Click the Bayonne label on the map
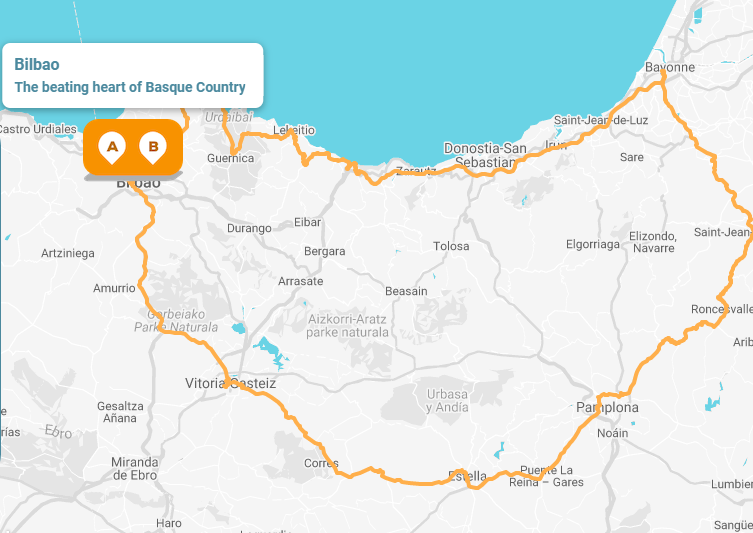Screen dimensions: 753x533 point(670,67)
